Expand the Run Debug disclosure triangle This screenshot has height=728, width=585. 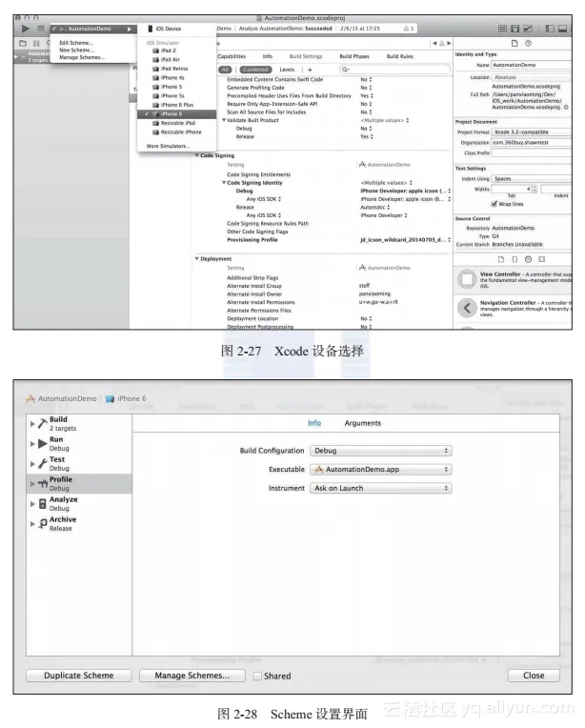tap(32, 444)
